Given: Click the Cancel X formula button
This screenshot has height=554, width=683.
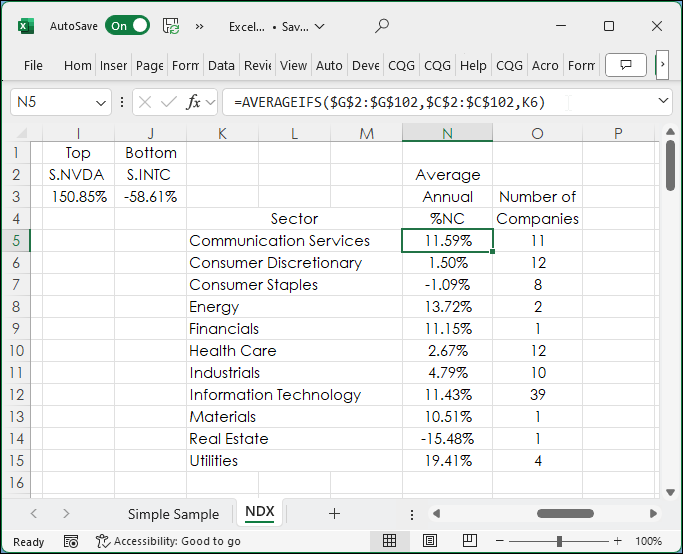Looking at the screenshot, I should tap(145, 102).
